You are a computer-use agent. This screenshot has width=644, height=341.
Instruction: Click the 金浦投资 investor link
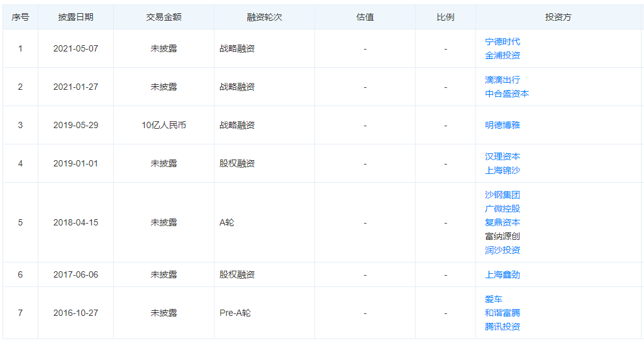click(x=502, y=55)
